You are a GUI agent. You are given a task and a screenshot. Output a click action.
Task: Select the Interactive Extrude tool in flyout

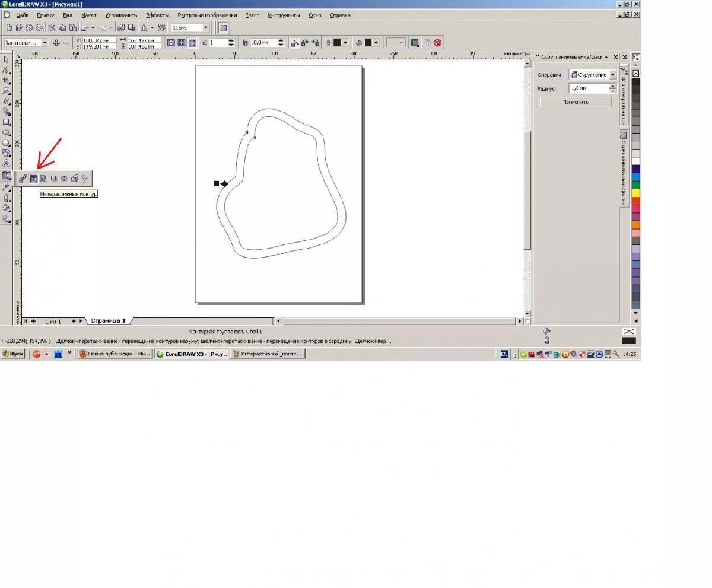click(x=74, y=178)
